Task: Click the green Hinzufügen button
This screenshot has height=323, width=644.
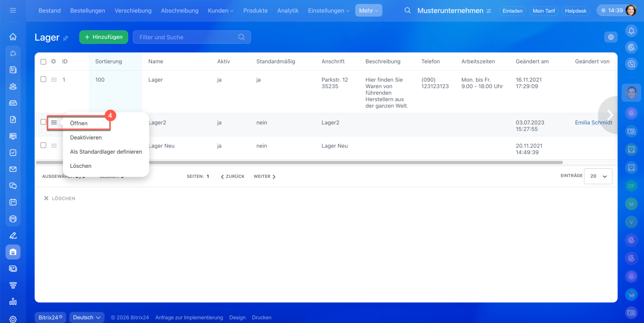Action: click(104, 37)
